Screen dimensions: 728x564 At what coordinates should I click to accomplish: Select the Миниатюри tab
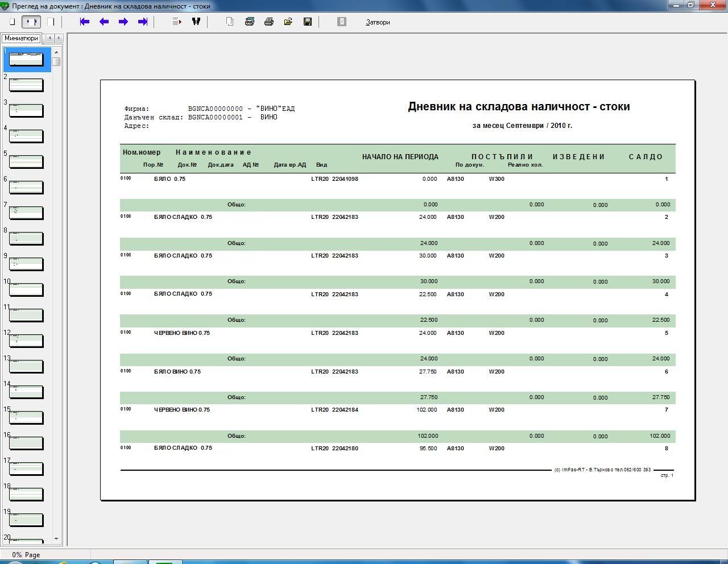click(x=21, y=38)
